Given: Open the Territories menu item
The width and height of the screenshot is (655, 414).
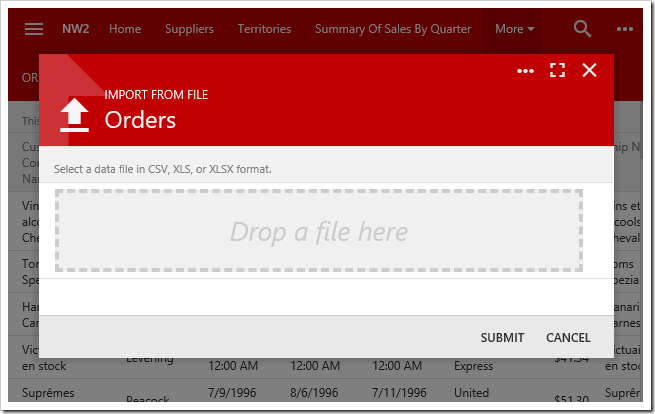Looking at the screenshot, I should click(264, 29).
